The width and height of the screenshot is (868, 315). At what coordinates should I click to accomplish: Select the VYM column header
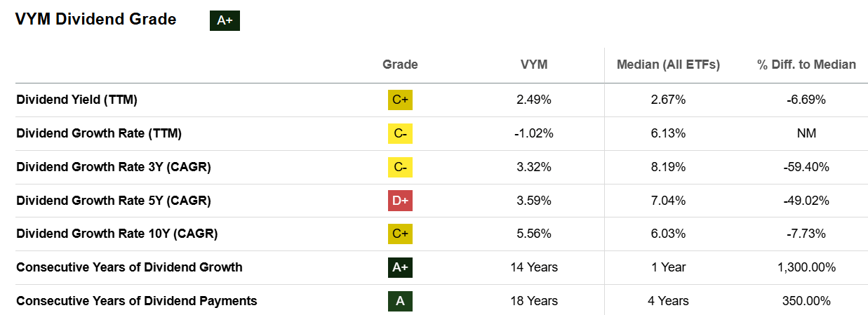tap(534, 65)
